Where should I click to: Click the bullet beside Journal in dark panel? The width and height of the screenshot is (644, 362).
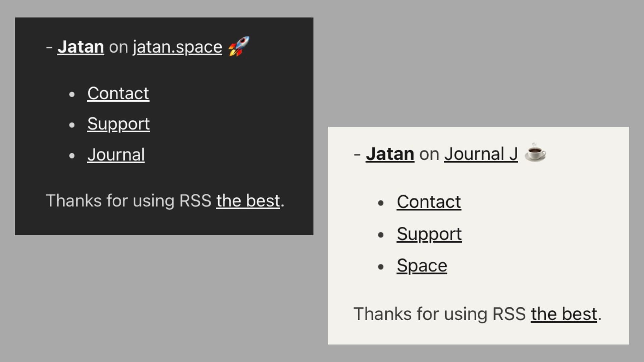coord(72,156)
